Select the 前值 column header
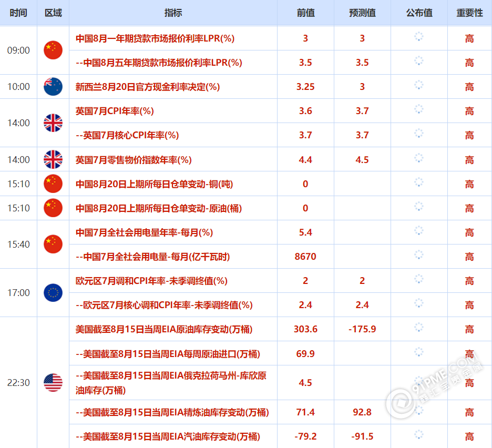This screenshot has width=492, height=448. pos(305,13)
